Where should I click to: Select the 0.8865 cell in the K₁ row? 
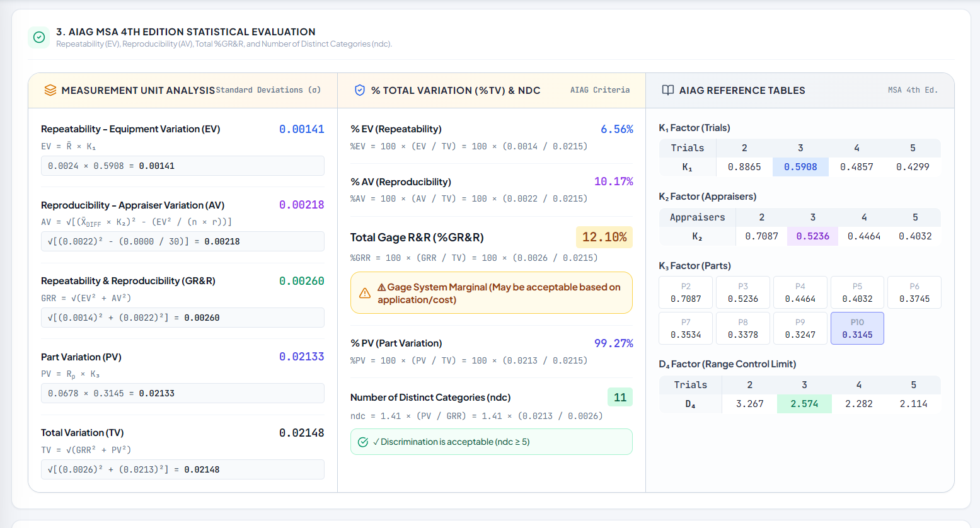coord(744,167)
